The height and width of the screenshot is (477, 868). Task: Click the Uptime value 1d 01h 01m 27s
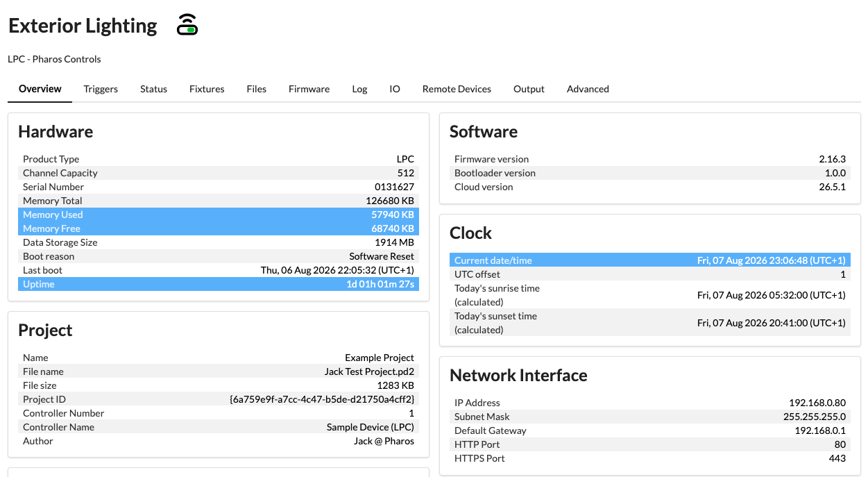pyautogui.click(x=380, y=284)
